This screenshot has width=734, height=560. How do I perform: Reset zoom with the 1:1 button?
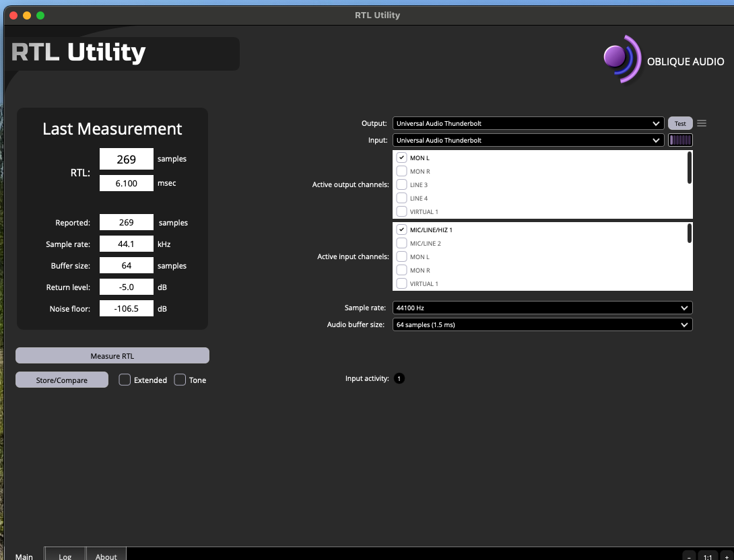[x=708, y=556]
